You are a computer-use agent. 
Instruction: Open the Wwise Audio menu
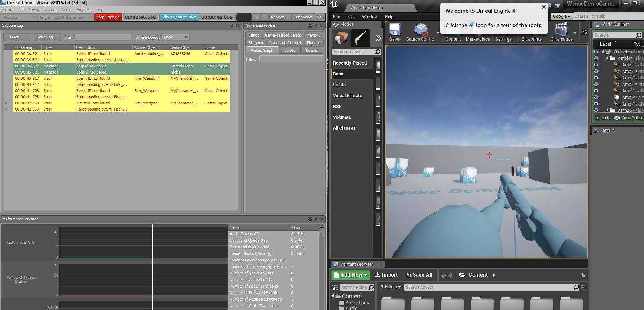tap(66, 9)
